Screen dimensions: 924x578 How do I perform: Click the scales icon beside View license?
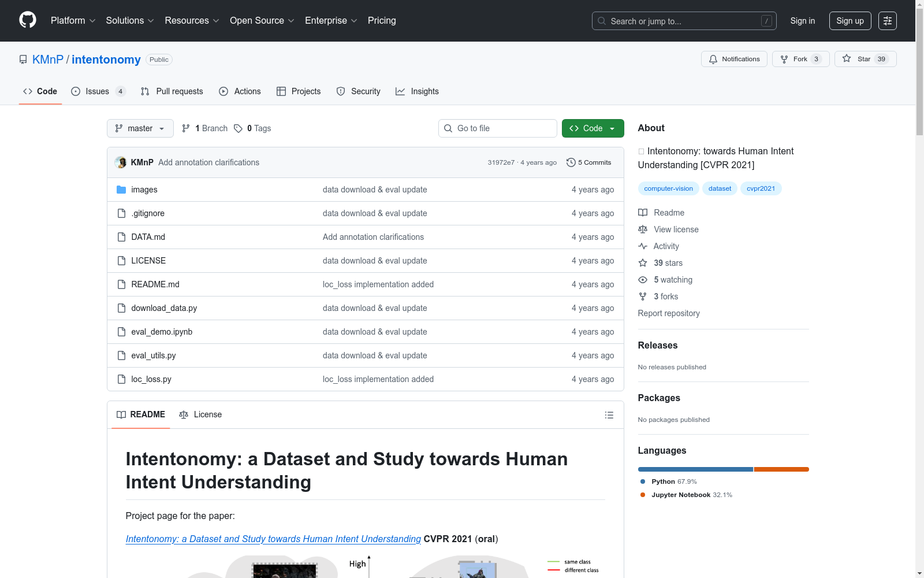coord(643,229)
